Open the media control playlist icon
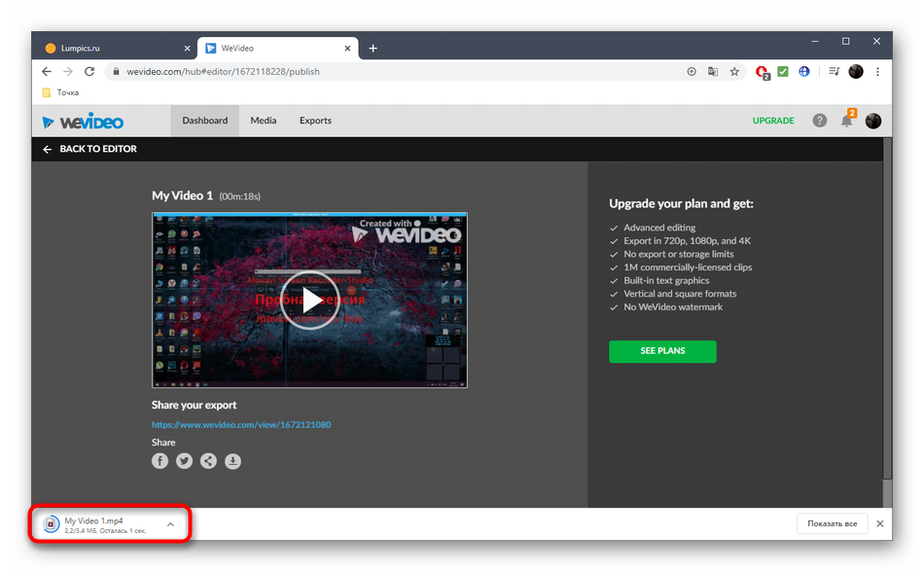924x572 pixels. pos(834,71)
